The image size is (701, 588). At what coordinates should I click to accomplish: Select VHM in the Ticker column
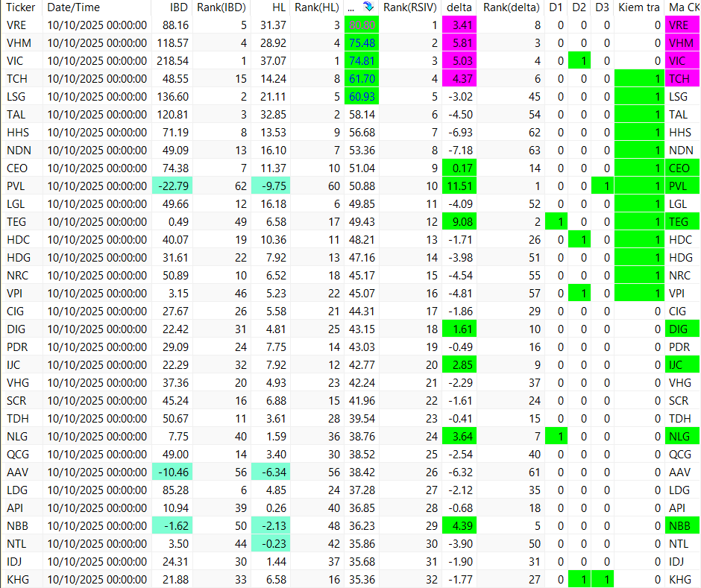point(19,43)
